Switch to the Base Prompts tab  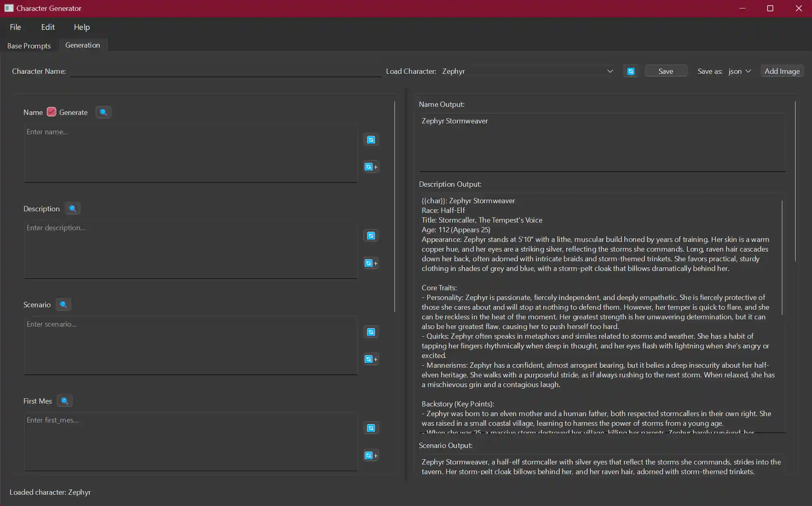coord(29,46)
